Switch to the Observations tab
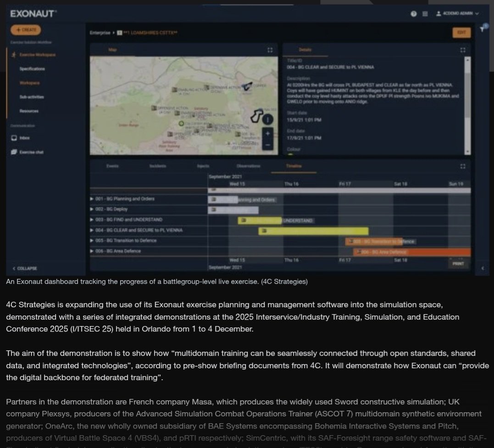 click(248, 166)
